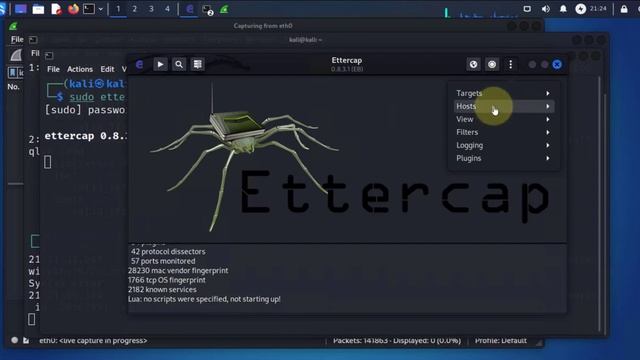Open the Ettercap hosts list icon

pos(198,64)
